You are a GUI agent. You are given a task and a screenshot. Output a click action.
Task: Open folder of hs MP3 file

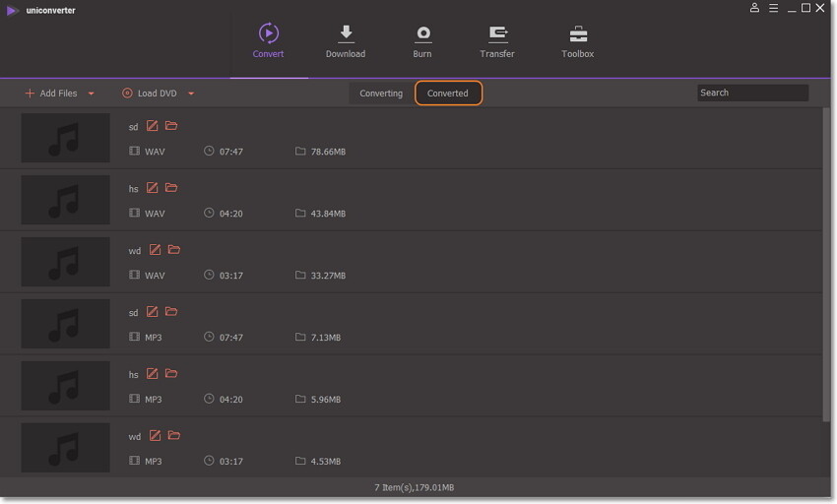pyautogui.click(x=171, y=374)
